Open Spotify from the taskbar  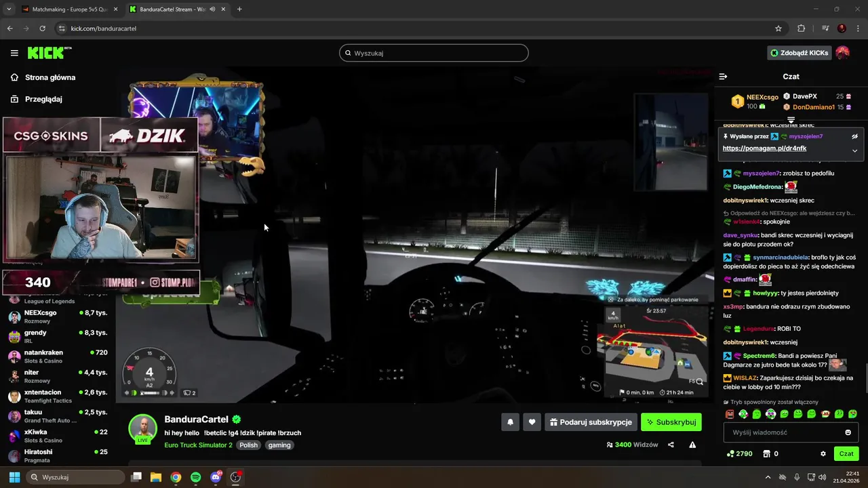click(x=195, y=477)
